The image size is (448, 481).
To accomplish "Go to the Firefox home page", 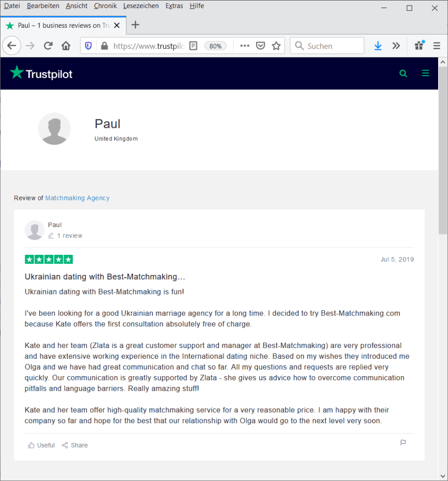I will point(66,46).
